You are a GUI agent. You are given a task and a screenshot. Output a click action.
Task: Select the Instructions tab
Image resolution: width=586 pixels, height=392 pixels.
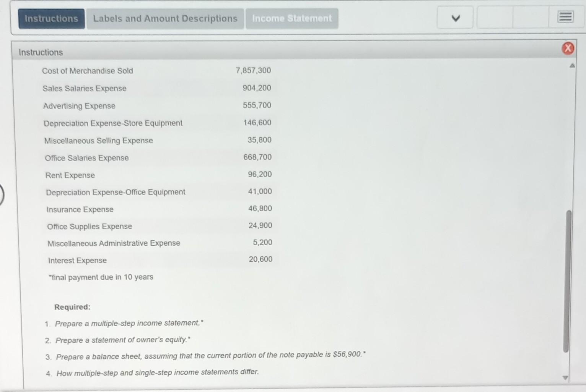(x=51, y=18)
